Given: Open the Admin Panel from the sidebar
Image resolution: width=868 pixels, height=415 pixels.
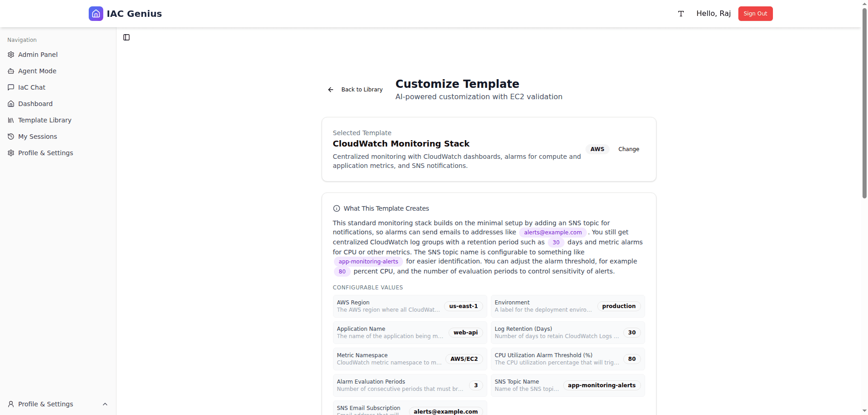Looking at the screenshot, I should 11,55.
